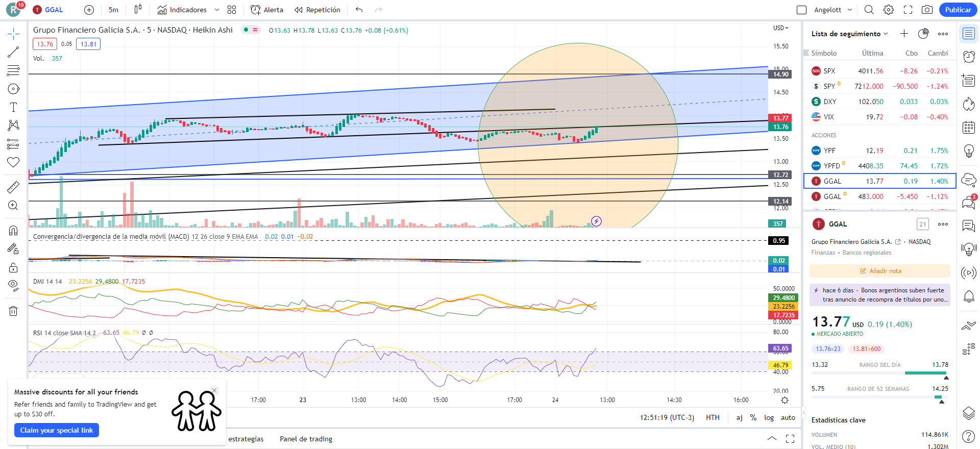Open the Fibonacci retracement tools

[13, 70]
